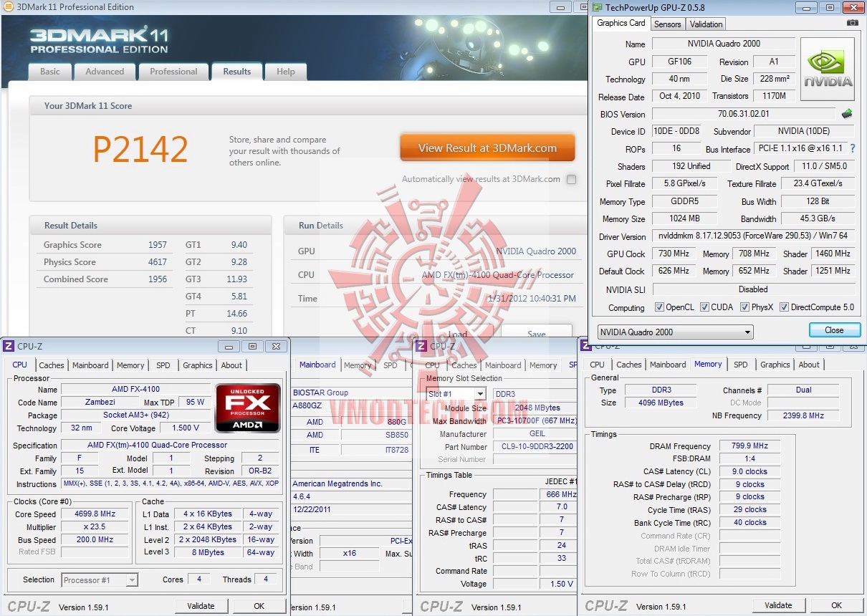Image resolution: width=867 pixels, height=616 pixels.
Task: Click the Combined Score value 1956
Action: tap(158, 279)
